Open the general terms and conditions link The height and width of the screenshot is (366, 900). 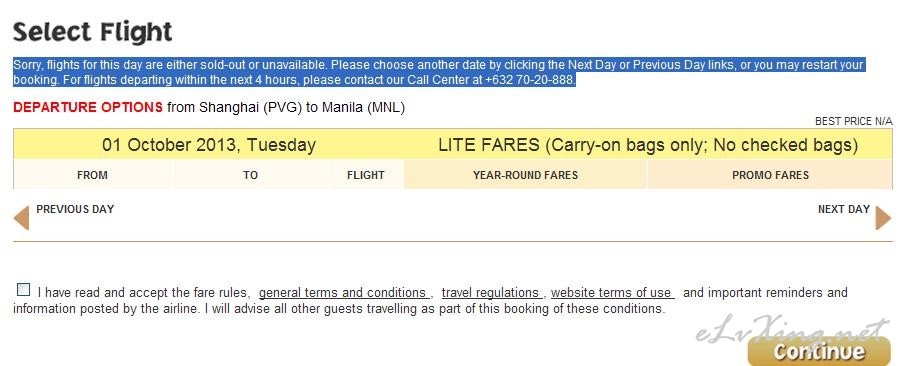[x=343, y=293]
